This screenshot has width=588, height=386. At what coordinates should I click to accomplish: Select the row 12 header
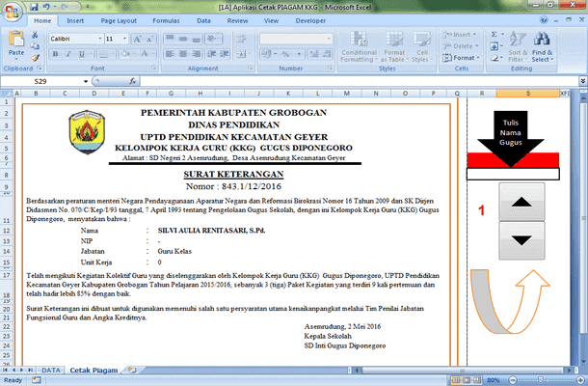[7, 231]
